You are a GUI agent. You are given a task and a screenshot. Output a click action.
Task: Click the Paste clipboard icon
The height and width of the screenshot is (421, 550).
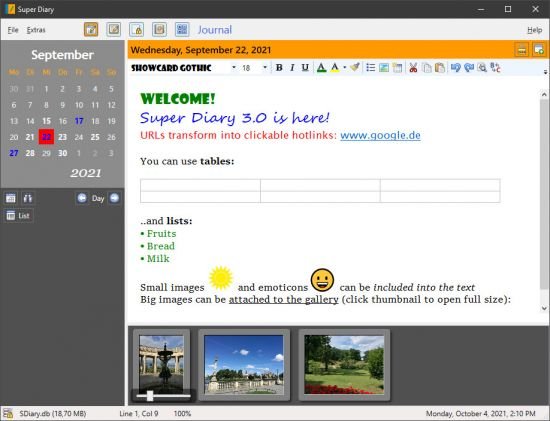click(x=440, y=67)
